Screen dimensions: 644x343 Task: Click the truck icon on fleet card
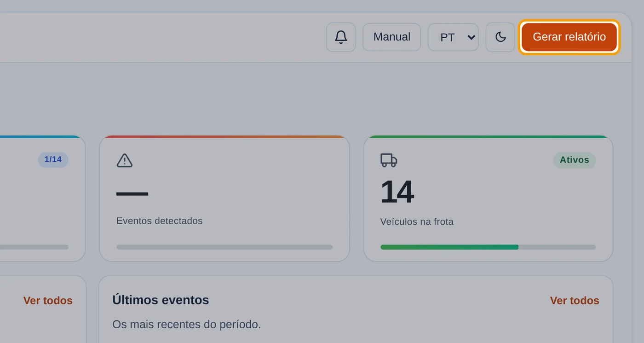[389, 160]
